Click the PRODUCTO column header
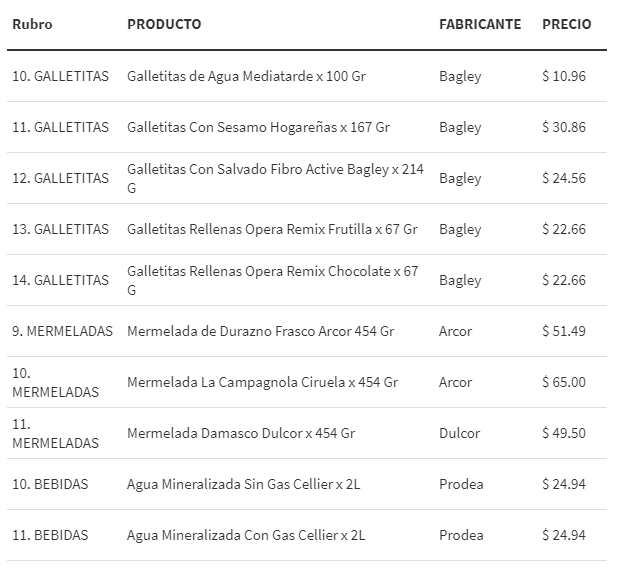The image size is (641, 588). [x=164, y=24]
